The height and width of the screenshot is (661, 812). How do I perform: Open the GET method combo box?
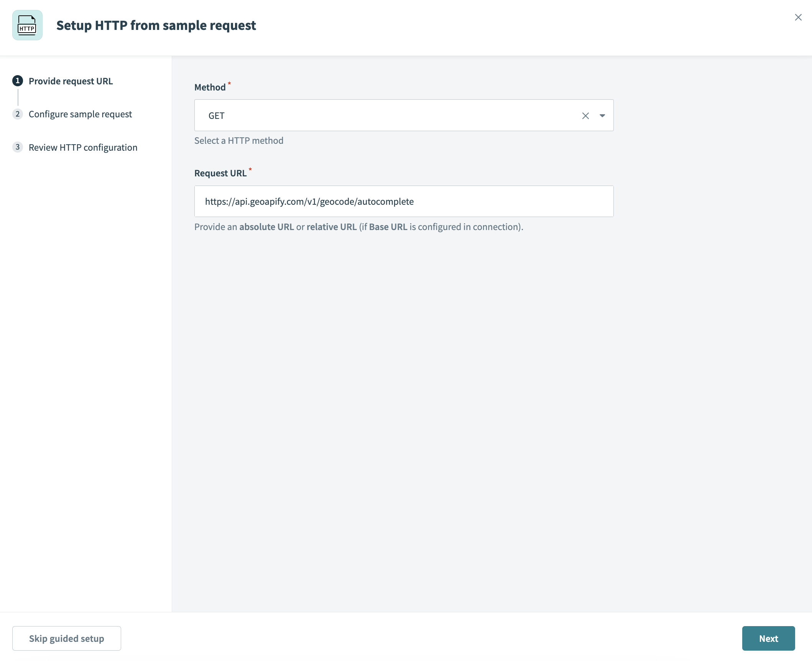point(403,115)
